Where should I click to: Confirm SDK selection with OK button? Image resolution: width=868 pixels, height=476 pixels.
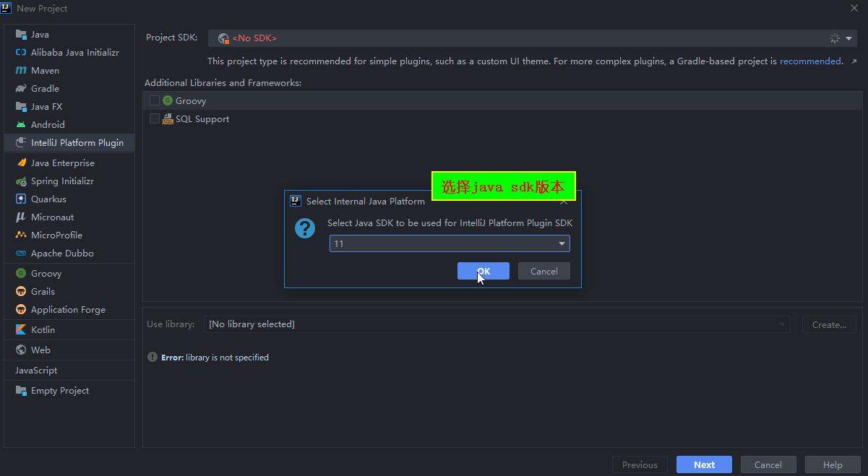(484, 271)
